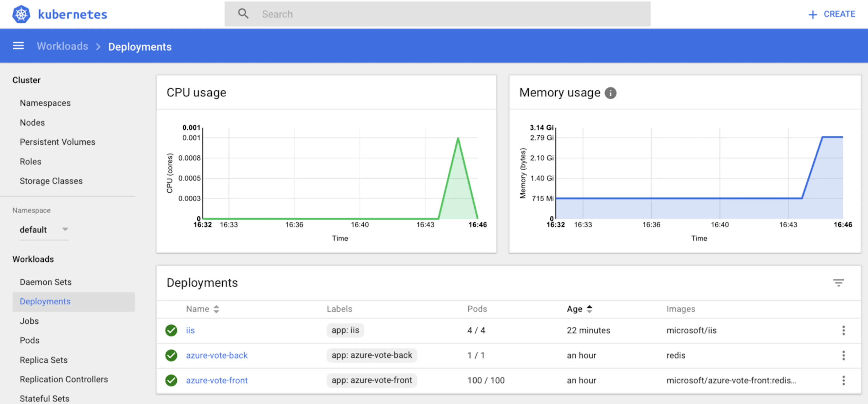Viewport: 868px width, 404px height.
Task: Open the Deployments filter icon
Action: click(x=838, y=282)
